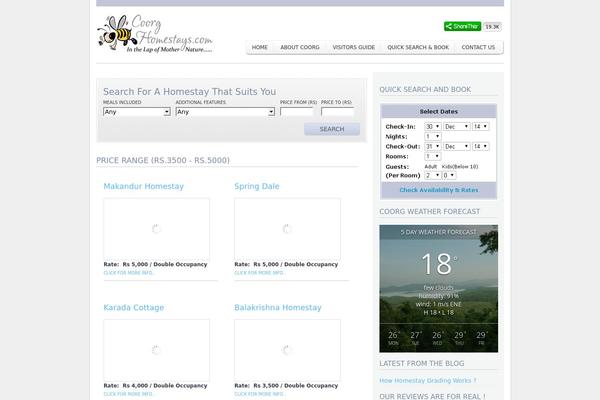
Task: Open the Makandur Homestay title link
Action: pos(143,186)
